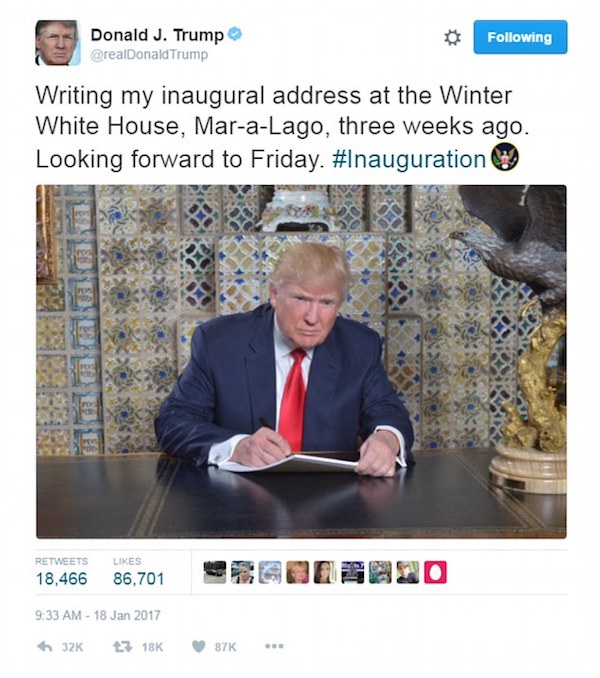
Task: Click the presidential seal emoji icon
Action: click(x=504, y=157)
